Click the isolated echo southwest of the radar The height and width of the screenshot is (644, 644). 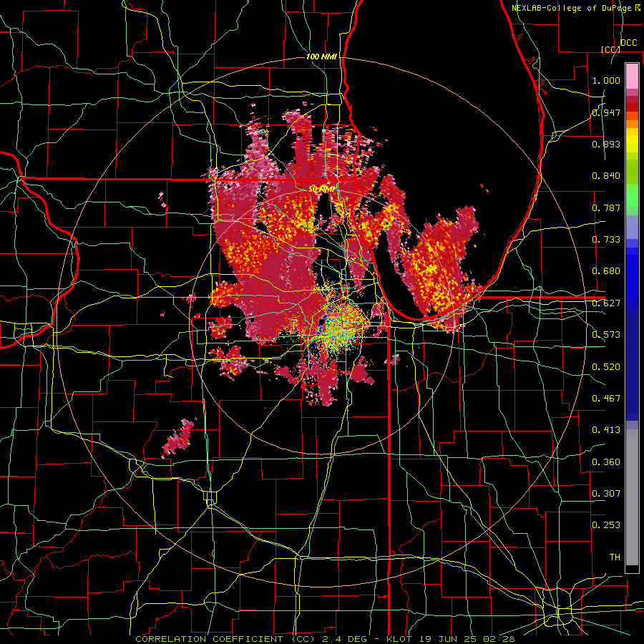178,439
